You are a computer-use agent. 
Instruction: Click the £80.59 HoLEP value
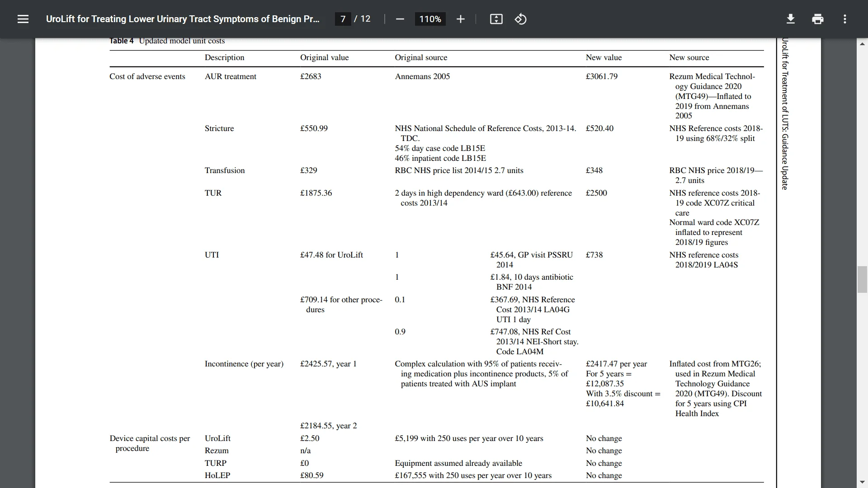click(311, 475)
